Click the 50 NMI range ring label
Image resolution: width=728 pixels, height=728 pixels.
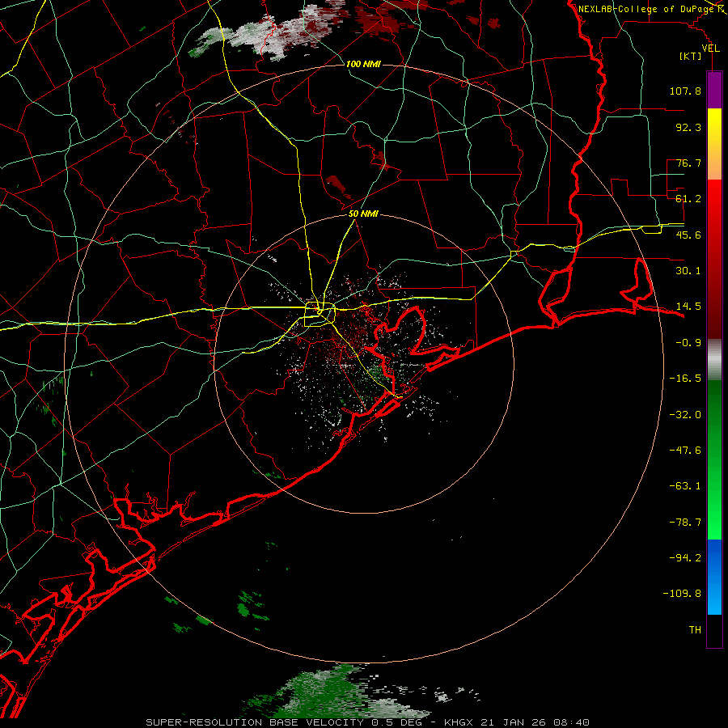click(363, 214)
